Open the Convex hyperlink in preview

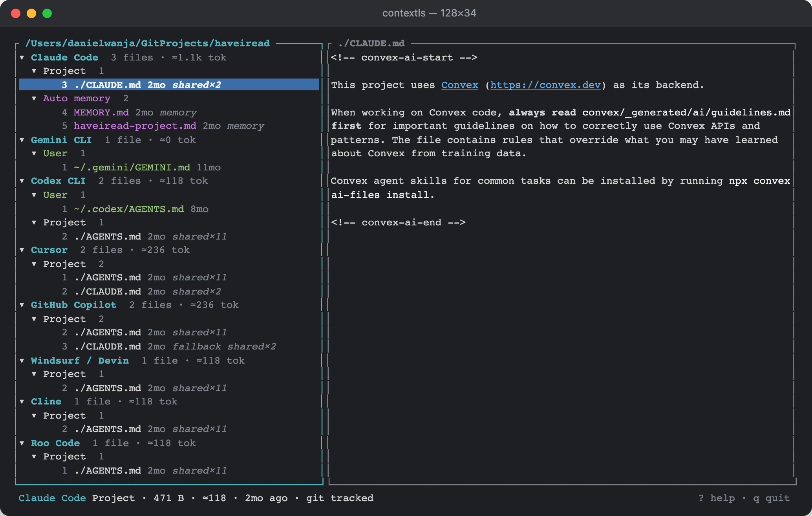[x=459, y=85]
